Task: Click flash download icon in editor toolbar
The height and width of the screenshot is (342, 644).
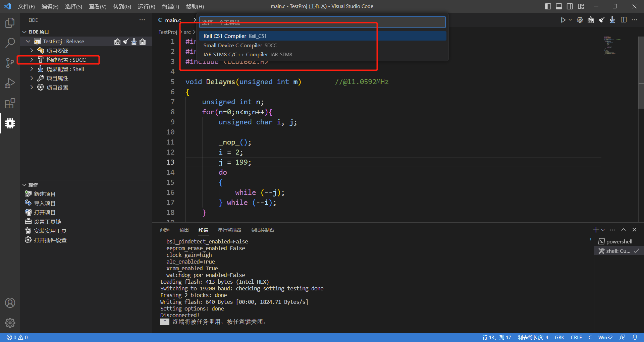Action: pyautogui.click(x=612, y=20)
